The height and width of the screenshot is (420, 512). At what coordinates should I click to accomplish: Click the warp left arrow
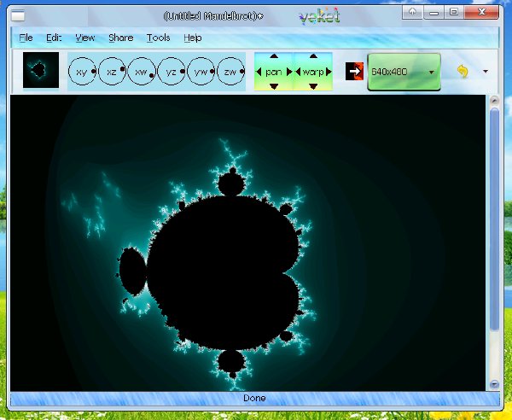[x=298, y=72]
